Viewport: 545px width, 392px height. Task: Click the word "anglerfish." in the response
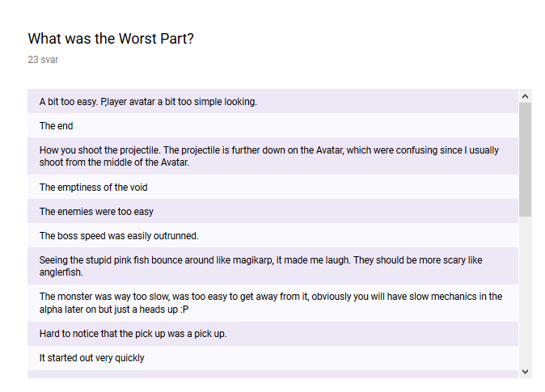pyautogui.click(x=61, y=272)
